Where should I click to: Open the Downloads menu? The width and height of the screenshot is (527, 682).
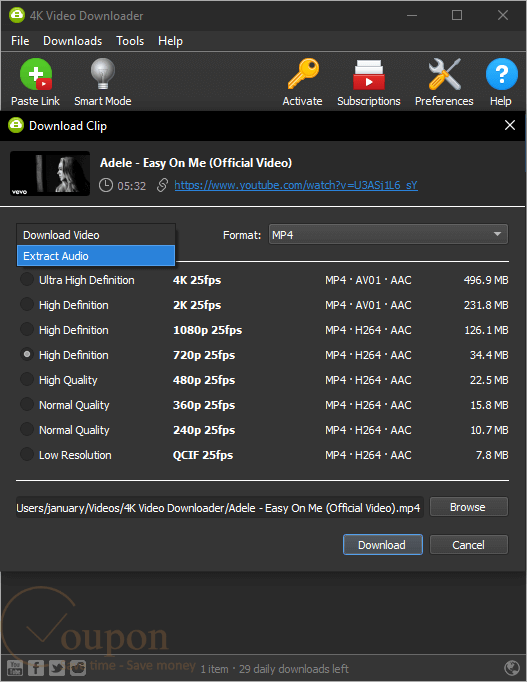coord(73,41)
